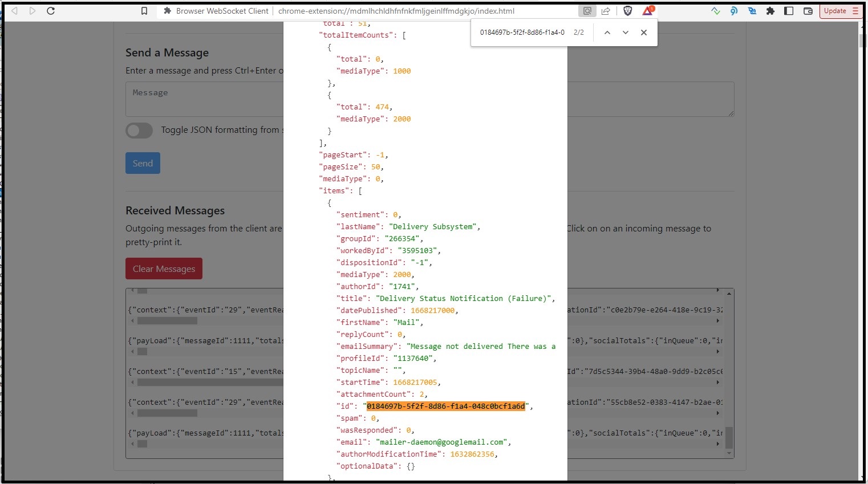Screen dimensions: 868x484
Task: Click the 2/2 match counter in find bar
Action: coord(579,32)
